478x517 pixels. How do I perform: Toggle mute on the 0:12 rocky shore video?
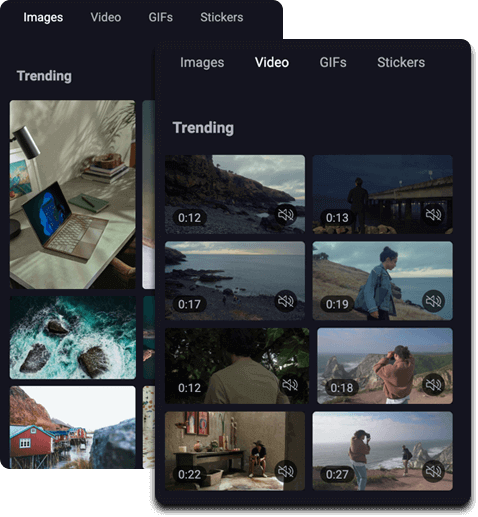pos(286,215)
